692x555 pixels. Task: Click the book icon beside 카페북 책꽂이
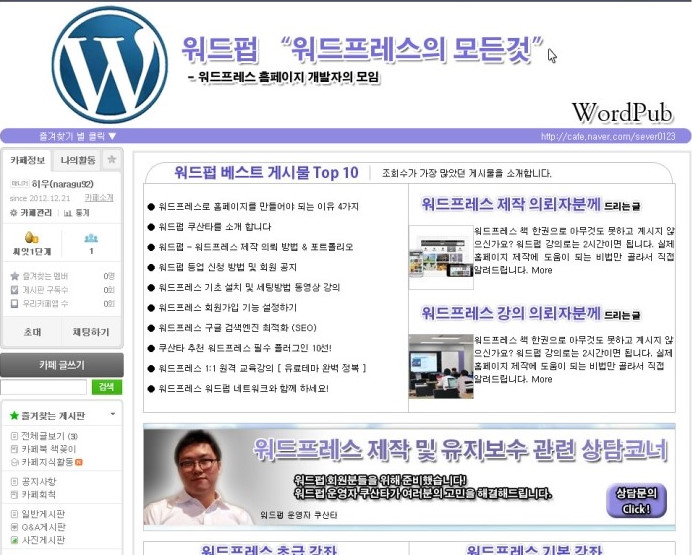coord(14,449)
